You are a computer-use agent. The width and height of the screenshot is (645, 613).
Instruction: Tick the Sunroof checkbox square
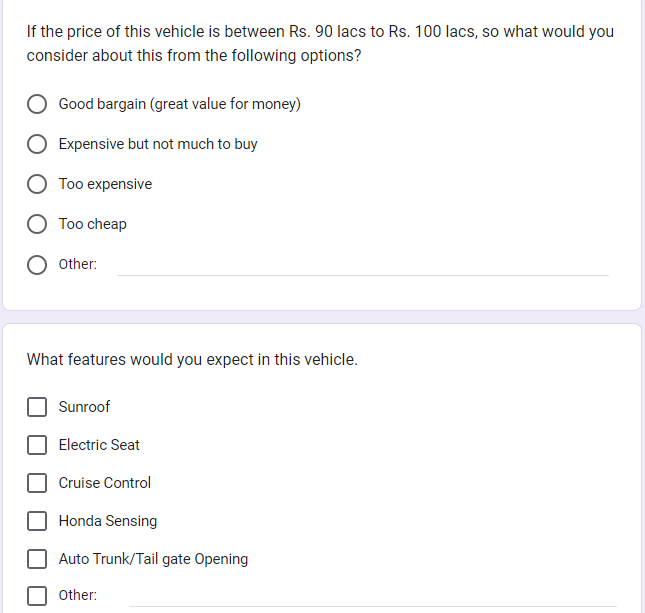tap(37, 407)
